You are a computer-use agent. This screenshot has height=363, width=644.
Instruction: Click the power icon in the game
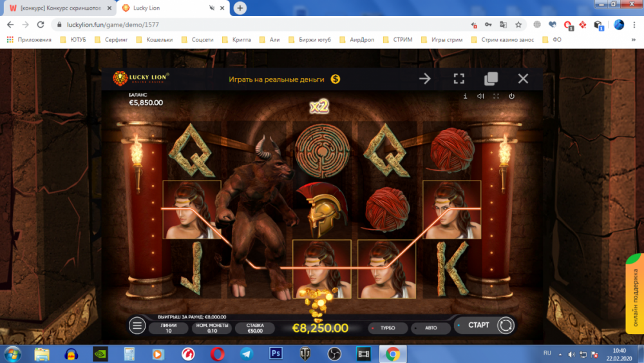[x=511, y=96]
